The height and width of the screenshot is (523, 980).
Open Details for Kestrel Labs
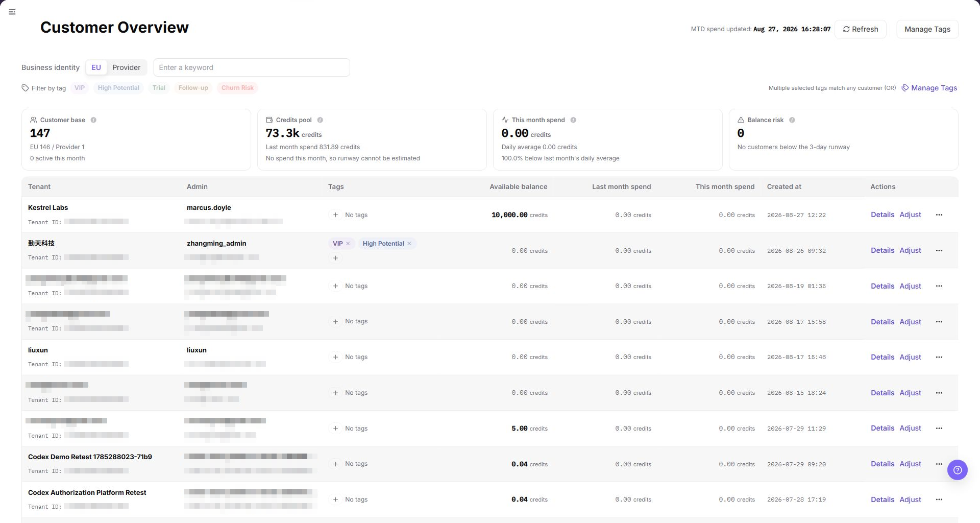coord(883,215)
